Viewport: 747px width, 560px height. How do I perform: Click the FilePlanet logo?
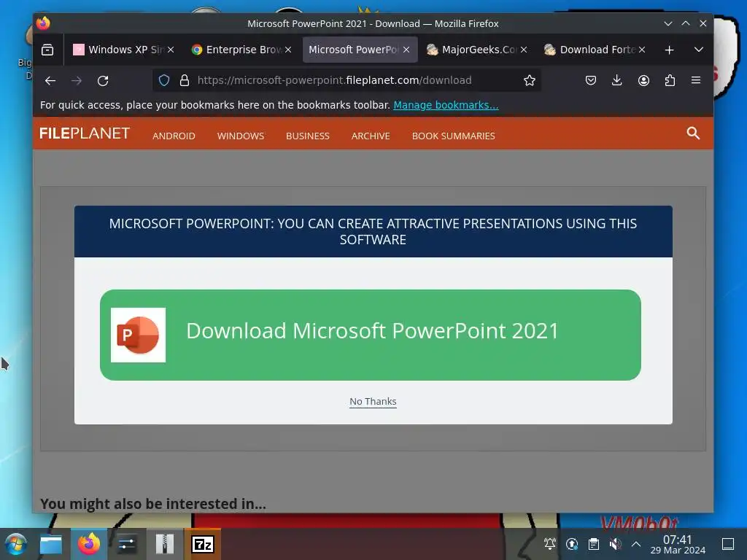click(85, 133)
